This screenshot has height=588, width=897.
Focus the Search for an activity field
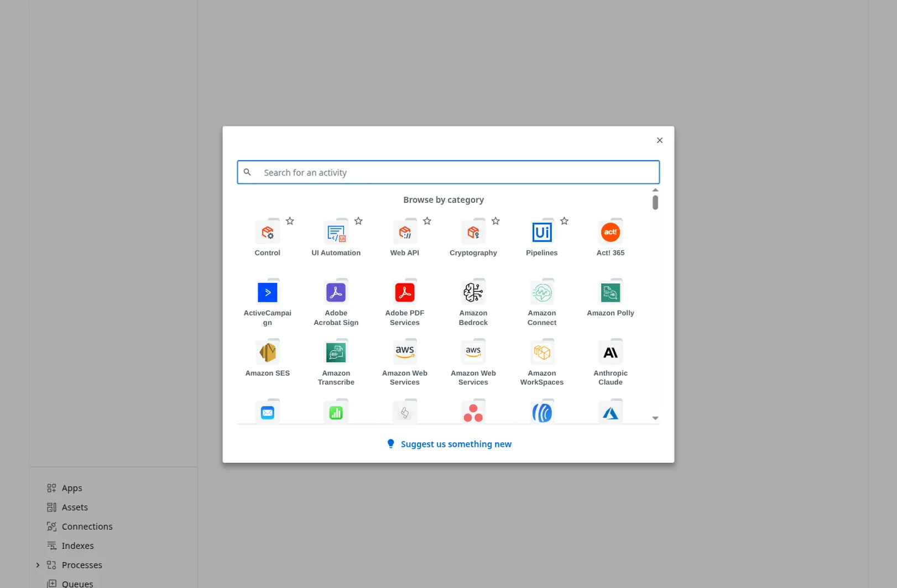448,172
